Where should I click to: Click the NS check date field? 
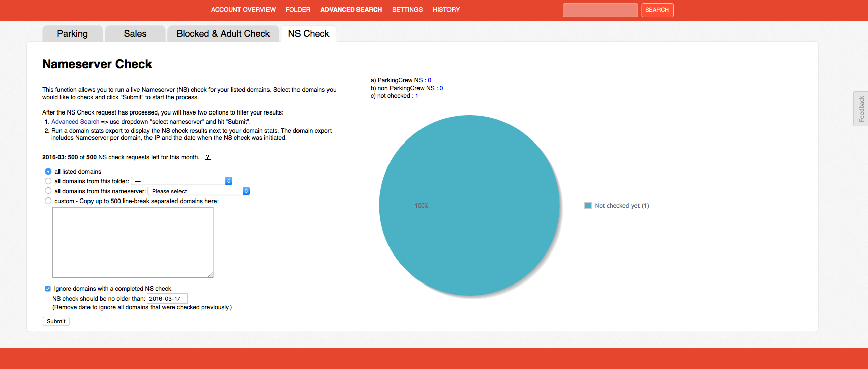point(167,299)
